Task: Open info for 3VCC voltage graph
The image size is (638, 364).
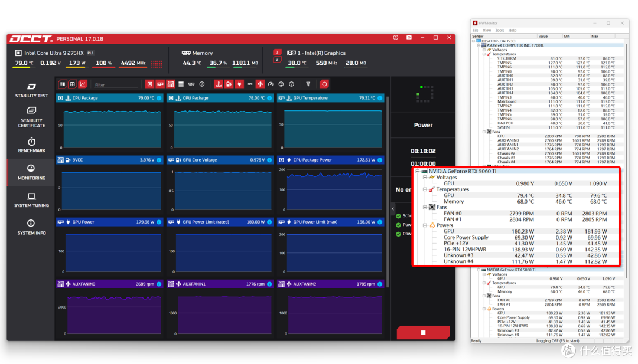Action: [x=159, y=160]
